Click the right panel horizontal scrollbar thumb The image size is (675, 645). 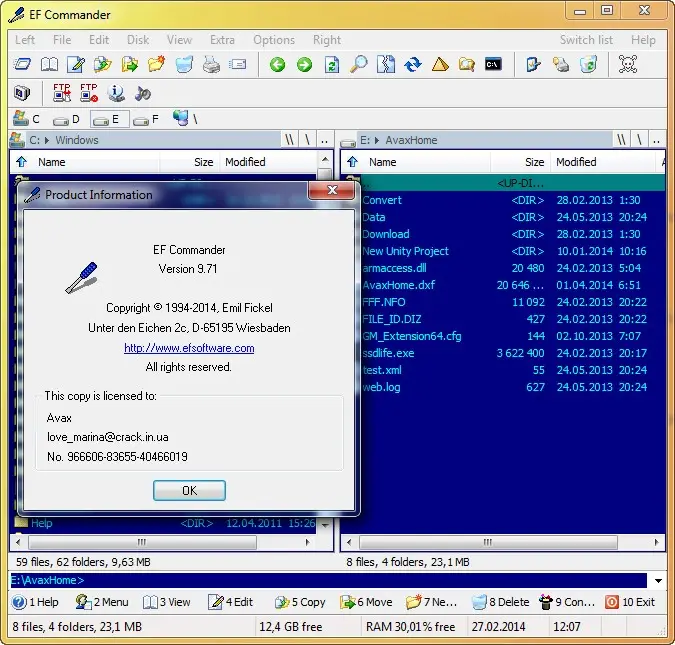coord(488,542)
